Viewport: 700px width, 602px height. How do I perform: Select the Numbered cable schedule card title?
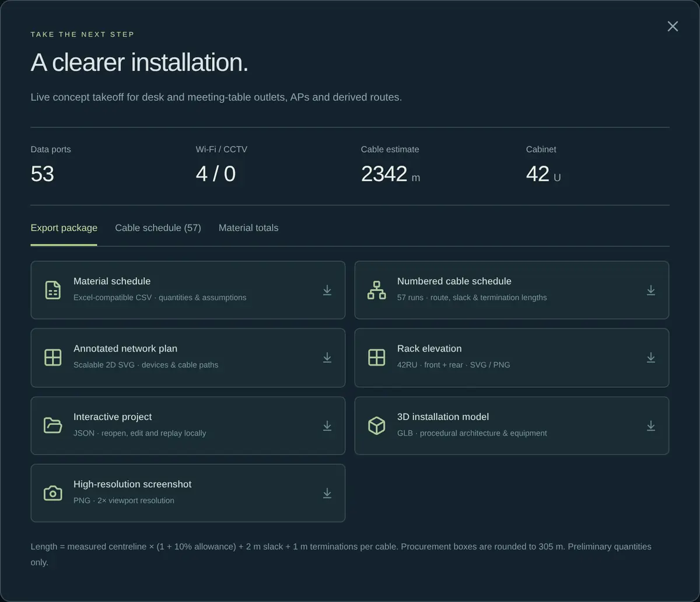(x=454, y=281)
